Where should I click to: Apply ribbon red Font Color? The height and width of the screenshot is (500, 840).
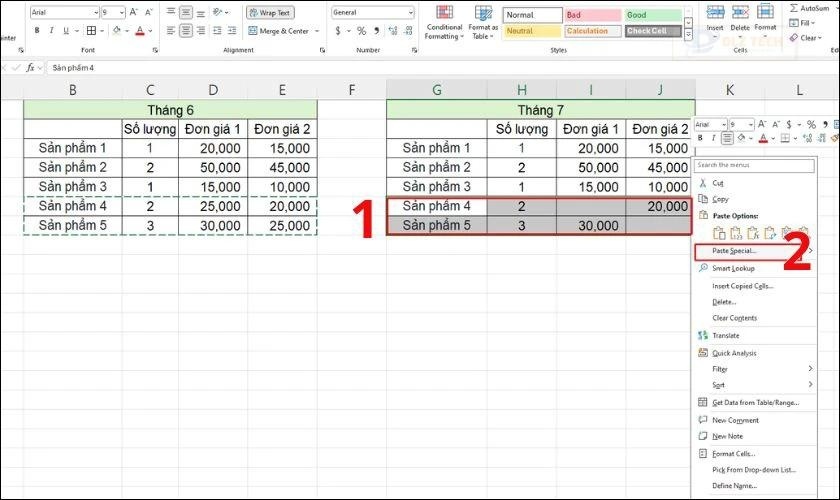(x=140, y=31)
